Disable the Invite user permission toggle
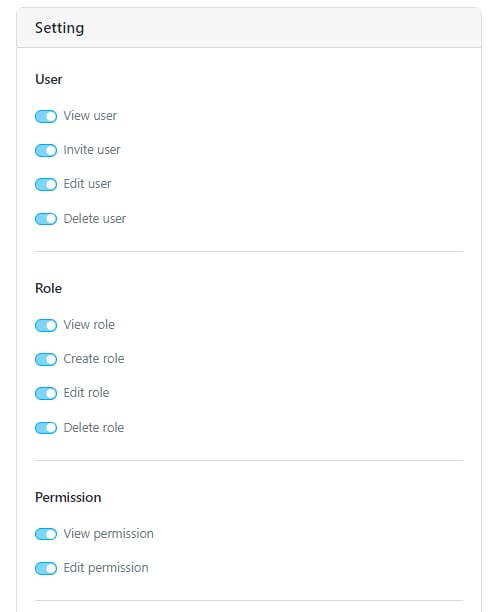490x612 pixels. point(46,150)
